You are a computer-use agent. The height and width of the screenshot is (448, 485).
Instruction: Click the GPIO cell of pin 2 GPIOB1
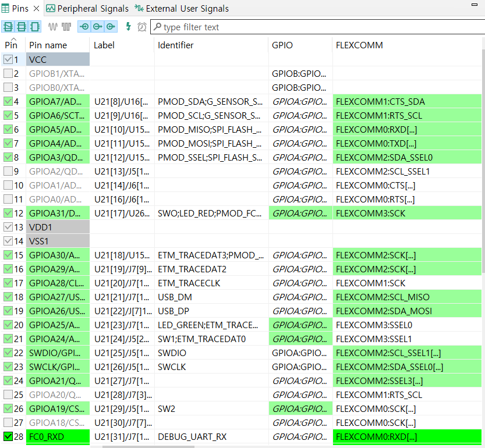click(300, 73)
